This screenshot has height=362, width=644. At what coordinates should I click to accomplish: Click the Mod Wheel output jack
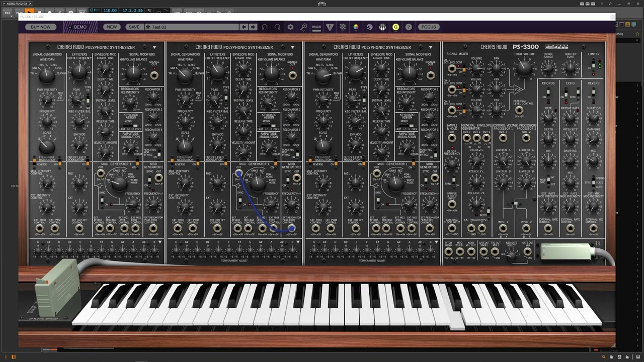click(x=460, y=251)
